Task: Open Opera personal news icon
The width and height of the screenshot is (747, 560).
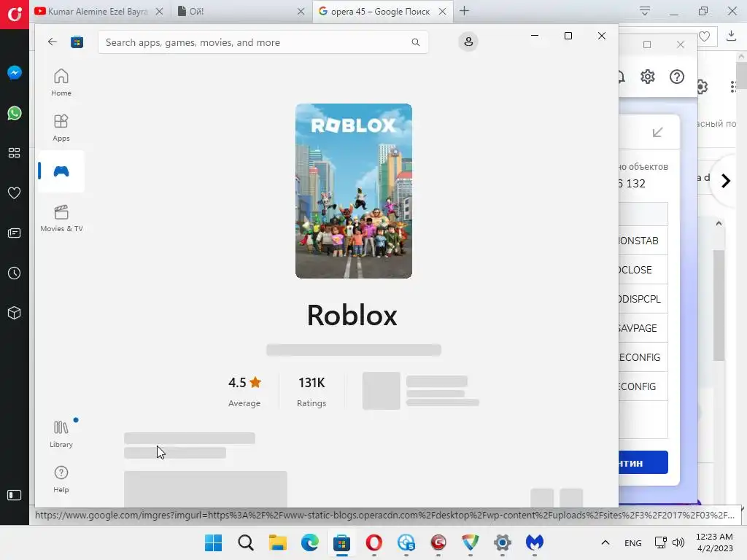Action: pos(15,233)
